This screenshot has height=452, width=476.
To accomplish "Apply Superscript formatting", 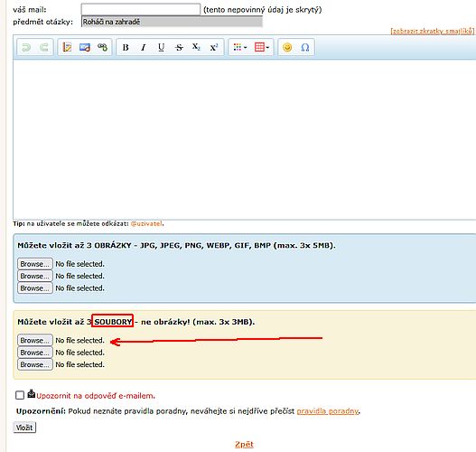I will tap(214, 47).
